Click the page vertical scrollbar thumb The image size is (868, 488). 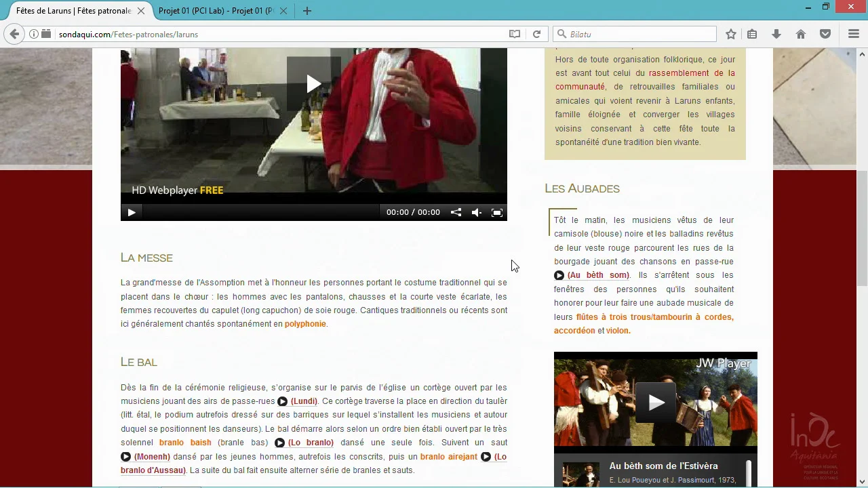coord(863,228)
